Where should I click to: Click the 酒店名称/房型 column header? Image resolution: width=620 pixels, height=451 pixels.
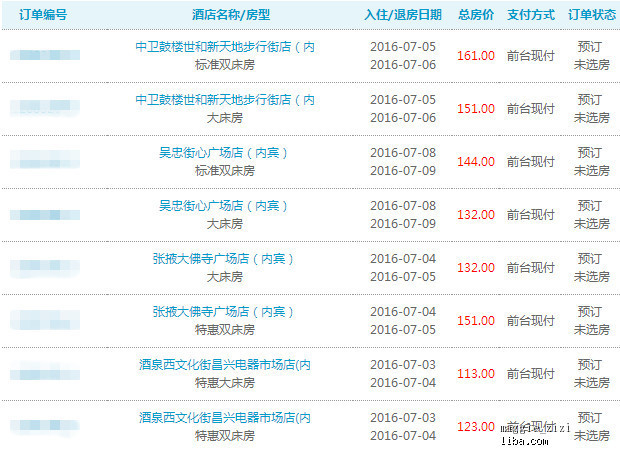point(231,15)
